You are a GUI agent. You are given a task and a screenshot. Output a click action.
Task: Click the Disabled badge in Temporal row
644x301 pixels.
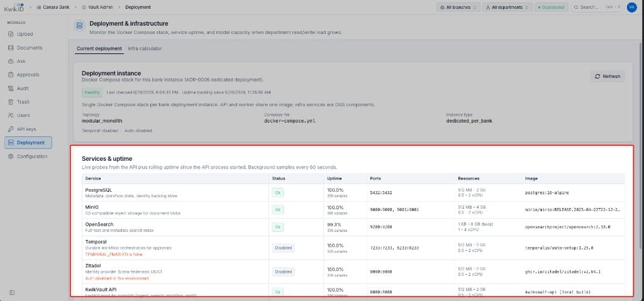point(283,248)
